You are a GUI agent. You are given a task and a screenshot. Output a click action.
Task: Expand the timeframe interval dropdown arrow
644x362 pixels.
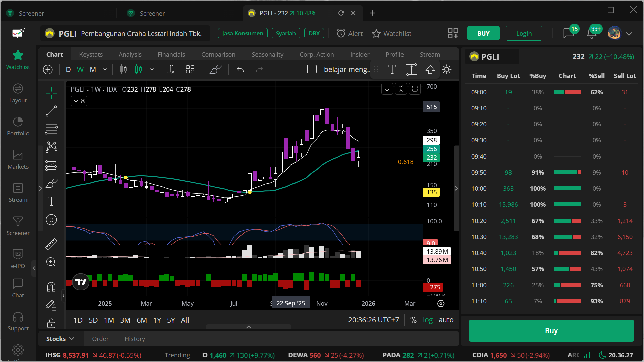(105, 69)
